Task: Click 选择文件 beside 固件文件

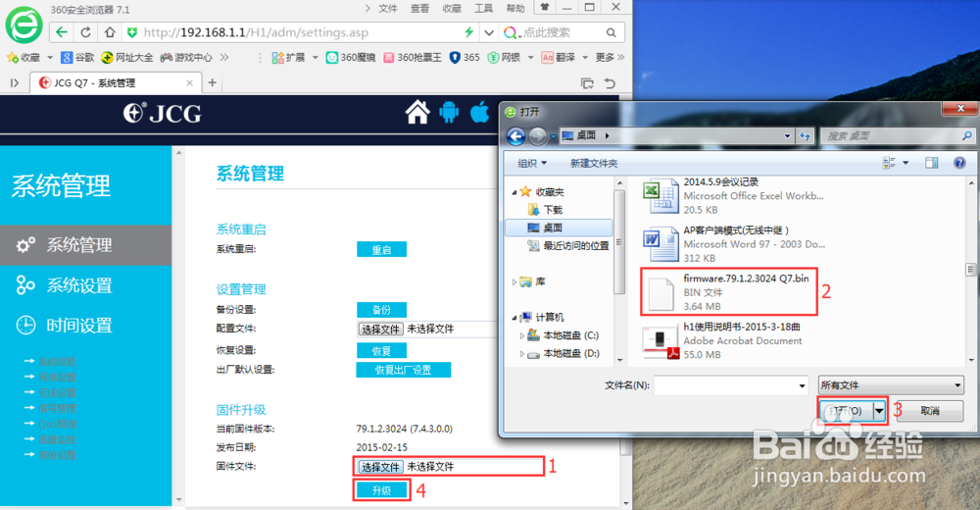Action: click(x=380, y=467)
